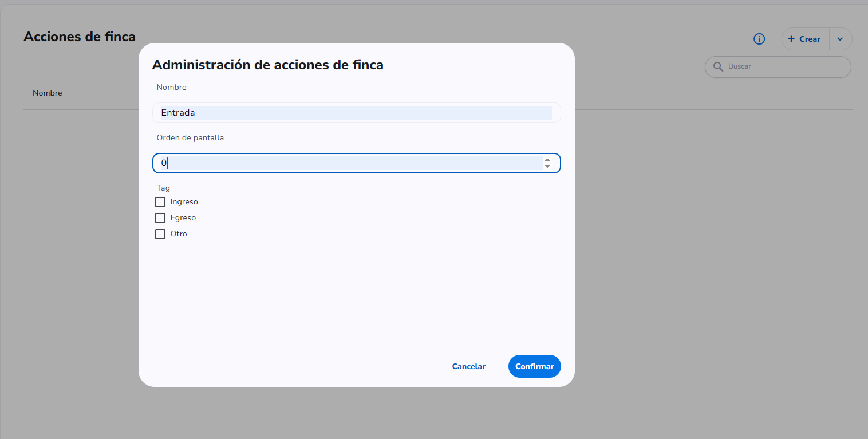The width and height of the screenshot is (868, 439).
Task: Confirm the finca action dialog
Action: [x=535, y=366]
